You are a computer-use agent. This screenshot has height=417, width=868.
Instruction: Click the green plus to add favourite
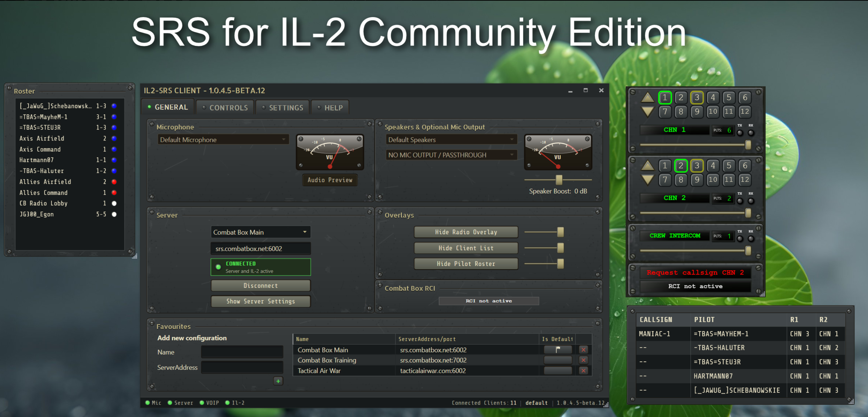(x=278, y=381)
